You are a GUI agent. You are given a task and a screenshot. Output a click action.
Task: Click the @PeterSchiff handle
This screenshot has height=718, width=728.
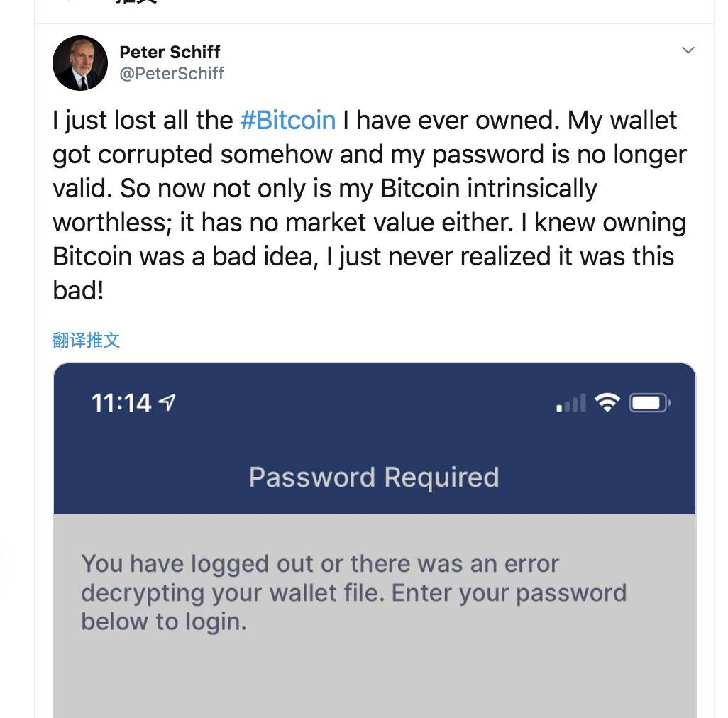[x=171, y=73]
